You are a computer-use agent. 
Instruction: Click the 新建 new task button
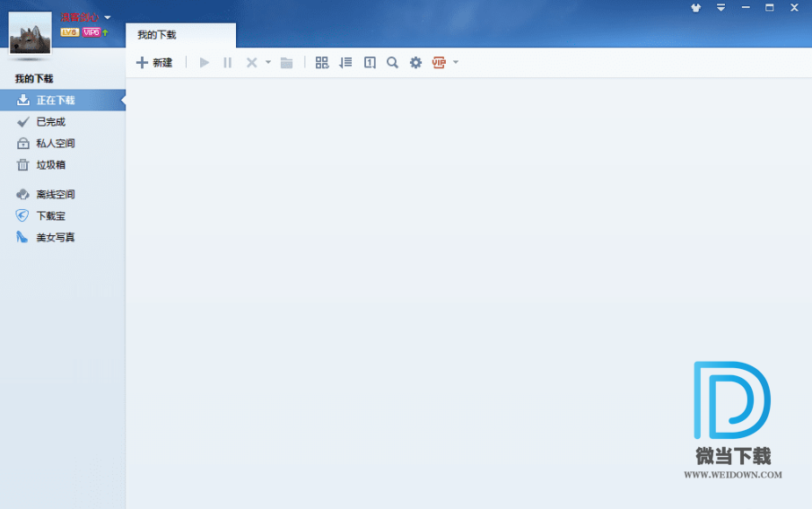point(153,63)
